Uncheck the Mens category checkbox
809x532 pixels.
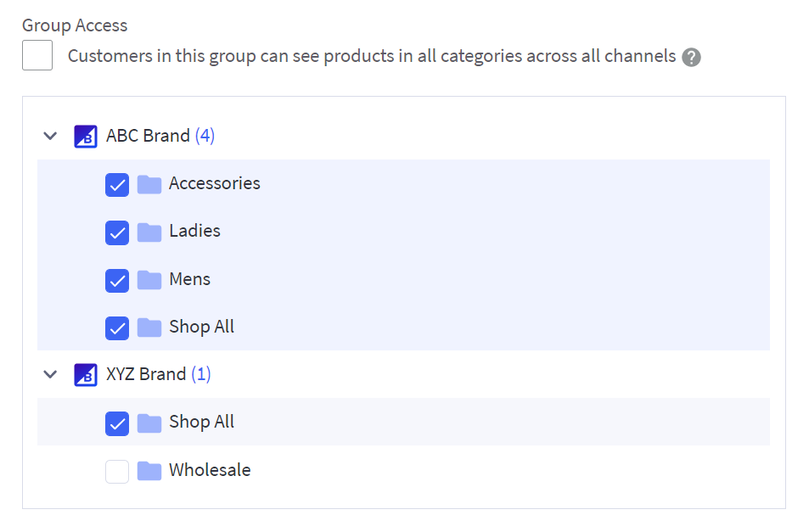[x=117, y=279]
